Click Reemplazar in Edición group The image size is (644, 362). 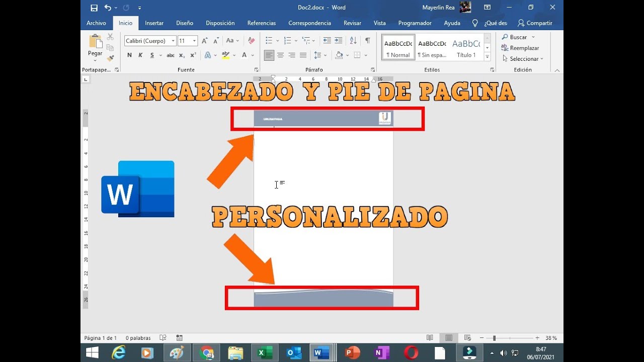pyautogui.click(x=520, y=48)
